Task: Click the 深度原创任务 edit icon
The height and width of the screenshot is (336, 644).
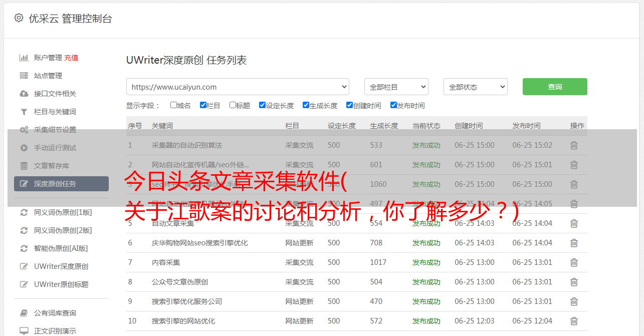Action: pyautogui.click(x=24, y=184)
